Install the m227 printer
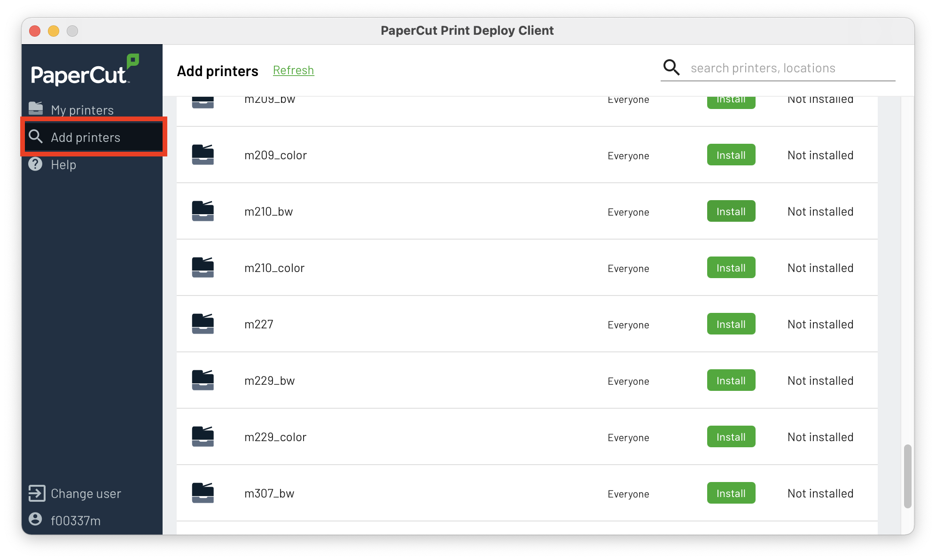The height and width of the screenshot is (560, 936). tap(731, 324)
